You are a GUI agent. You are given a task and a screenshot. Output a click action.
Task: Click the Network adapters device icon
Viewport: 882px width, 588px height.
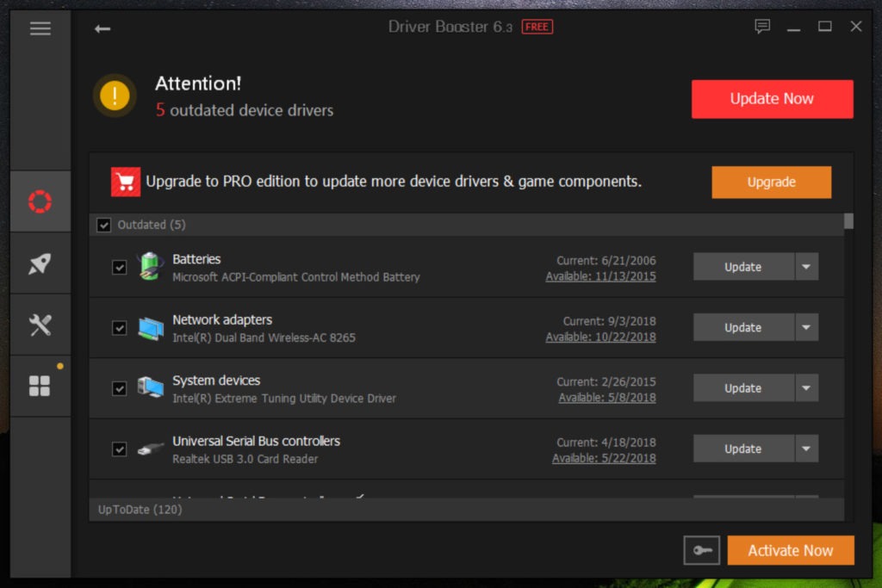[x=151, y=328]
